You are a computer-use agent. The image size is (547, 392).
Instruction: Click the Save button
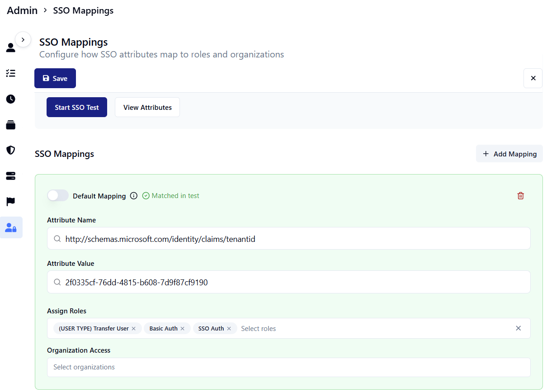point(55,78)
